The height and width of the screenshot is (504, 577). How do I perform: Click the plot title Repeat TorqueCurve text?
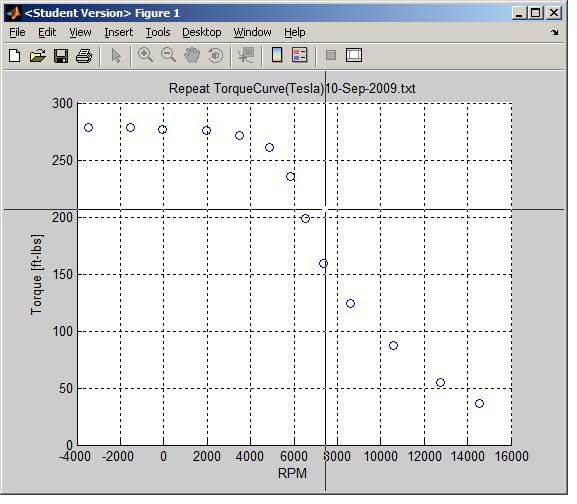pos(292,89)
